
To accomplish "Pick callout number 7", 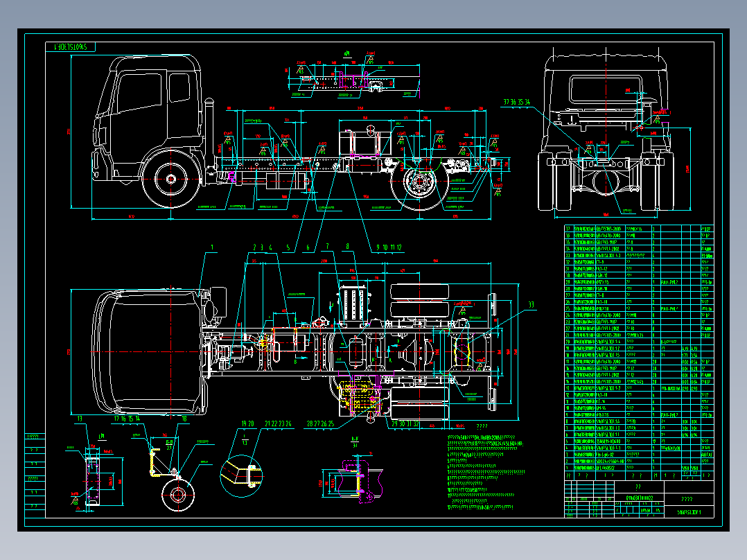I will point(327,247).
